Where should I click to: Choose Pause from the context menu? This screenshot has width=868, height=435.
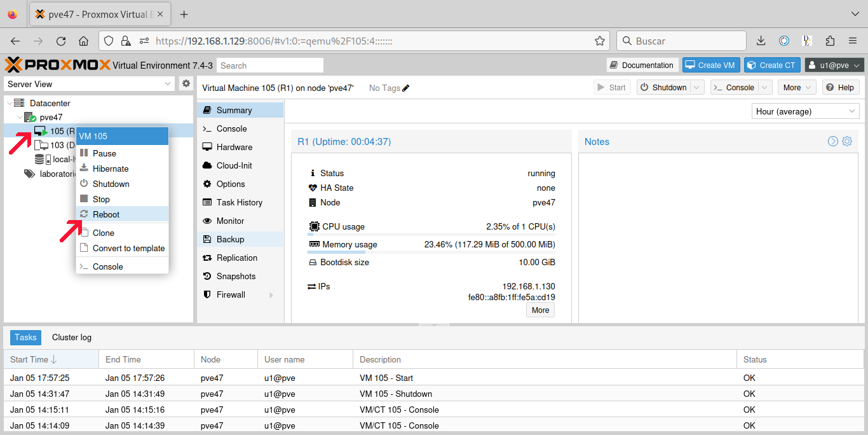(122, 153)
